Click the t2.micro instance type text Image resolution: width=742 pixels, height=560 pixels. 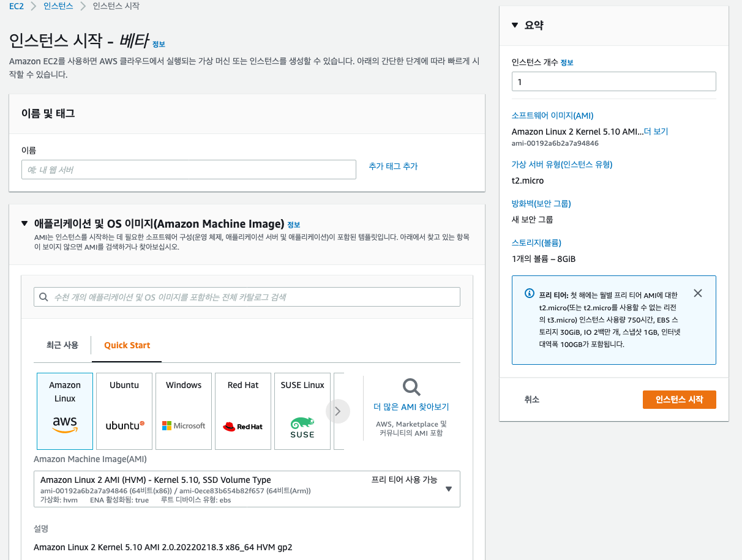click(x=528, y=181)
